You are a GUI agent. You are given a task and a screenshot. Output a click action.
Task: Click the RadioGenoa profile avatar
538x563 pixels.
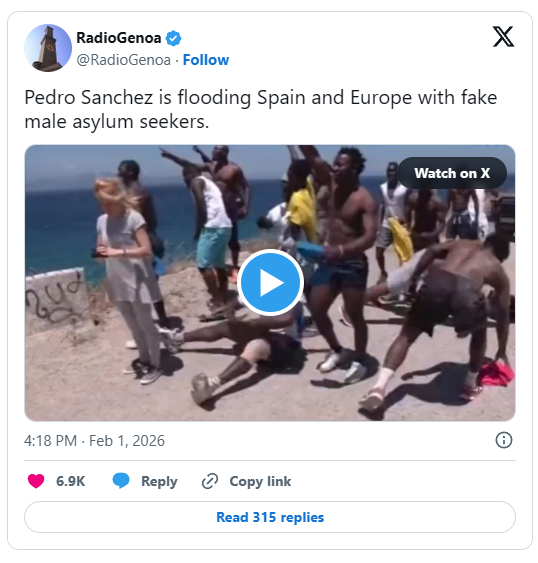(x=48, y=48)
